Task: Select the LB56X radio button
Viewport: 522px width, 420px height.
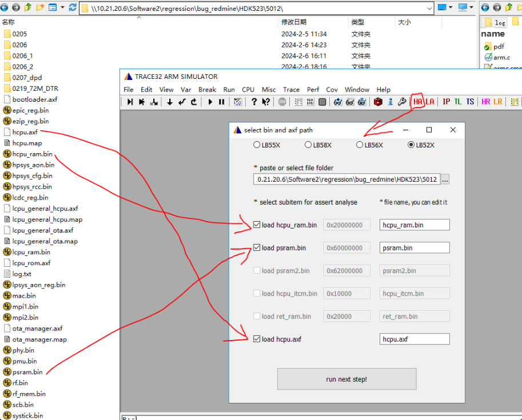Action: (x=359, y=145)
